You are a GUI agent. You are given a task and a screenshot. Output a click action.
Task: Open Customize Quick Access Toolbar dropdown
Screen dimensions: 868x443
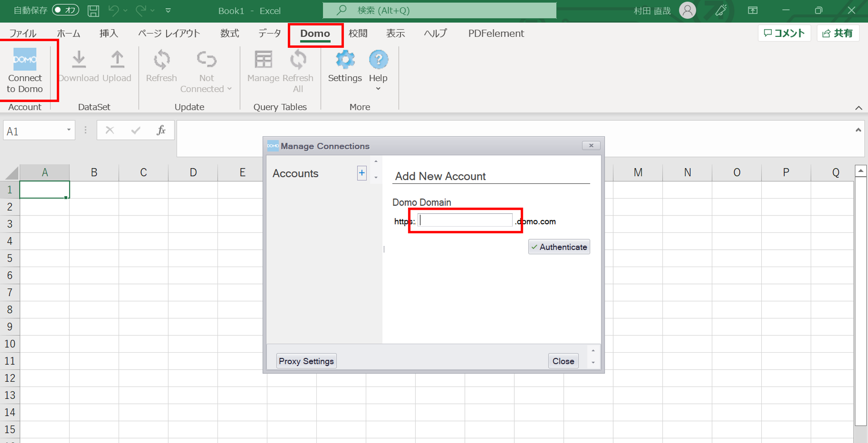[168, 10]
